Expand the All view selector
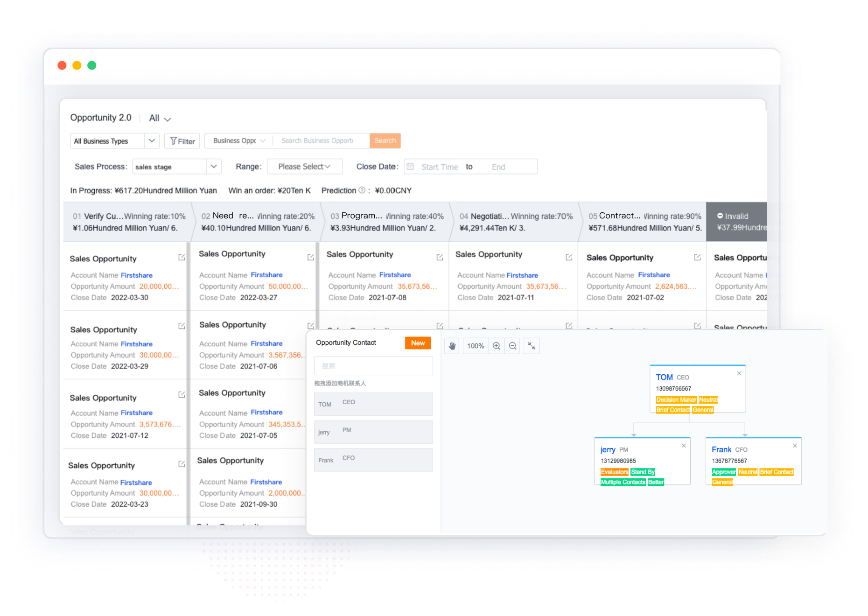 coord(159,118)
